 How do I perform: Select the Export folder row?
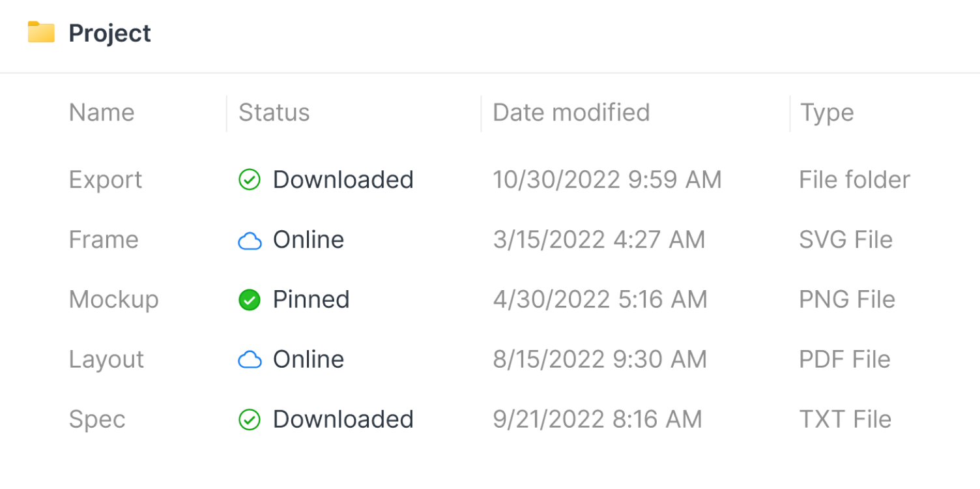point(106,180)
